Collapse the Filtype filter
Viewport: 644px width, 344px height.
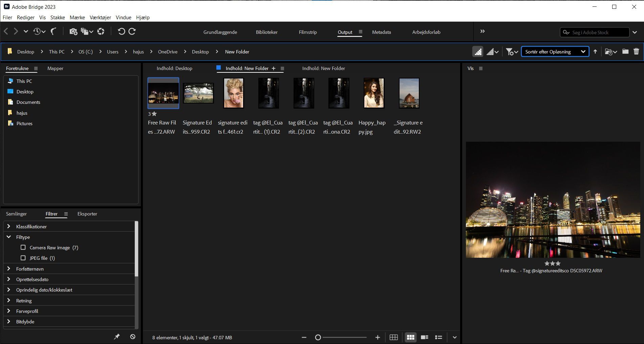9,237
